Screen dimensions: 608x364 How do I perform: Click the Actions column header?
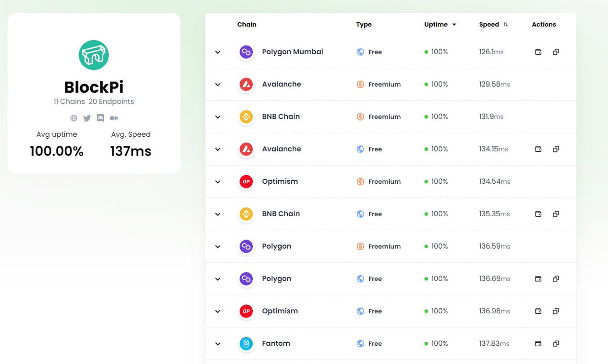pyautogui.click(x=544, y=24)
